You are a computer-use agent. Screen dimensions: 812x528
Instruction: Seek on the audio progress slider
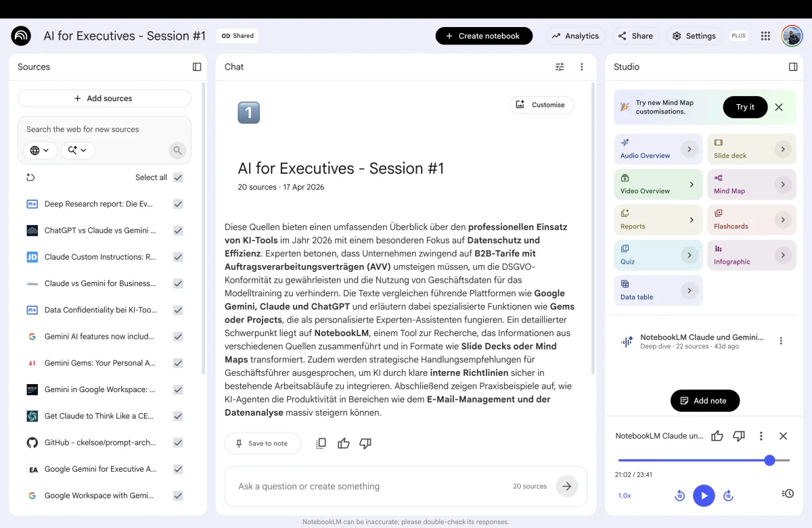pos(702,460)
